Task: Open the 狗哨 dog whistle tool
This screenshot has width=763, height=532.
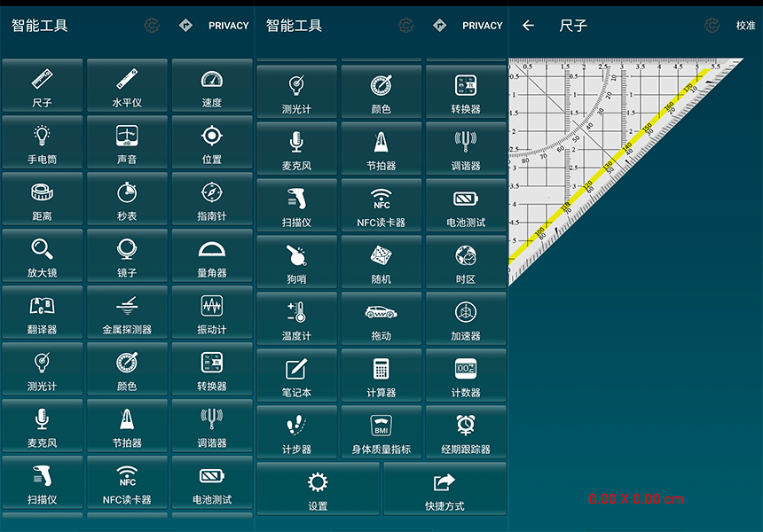Action: coord(296,262)
